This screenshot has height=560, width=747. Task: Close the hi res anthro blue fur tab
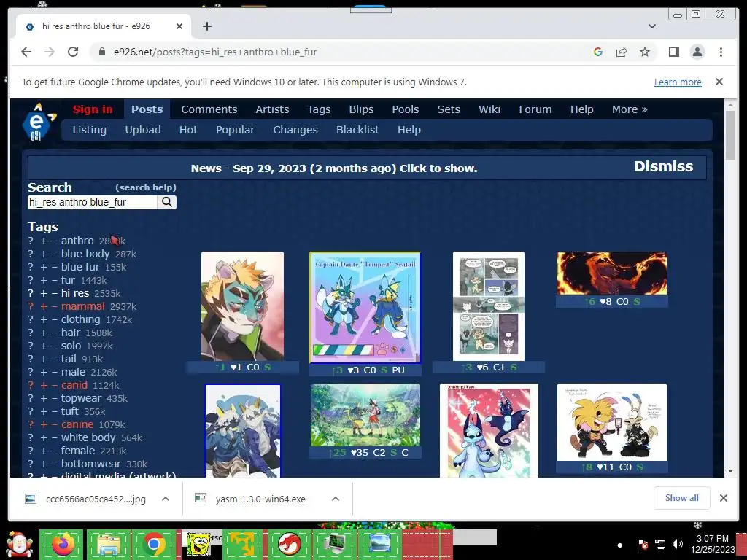(x=179, y=26)
